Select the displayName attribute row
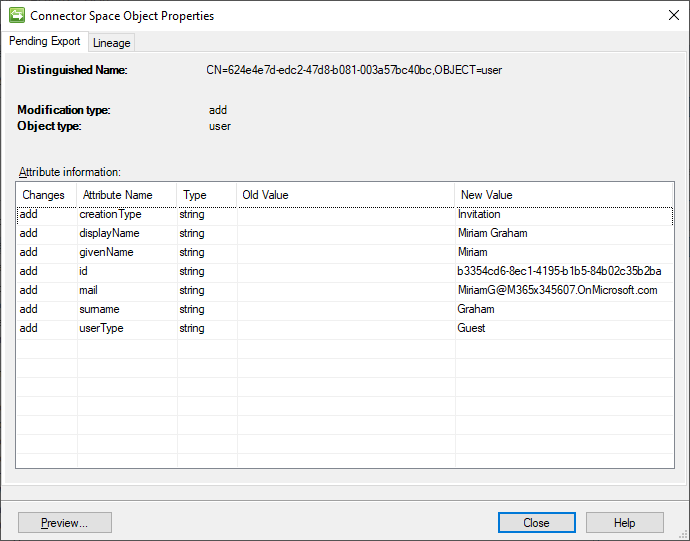 (110, 233)
